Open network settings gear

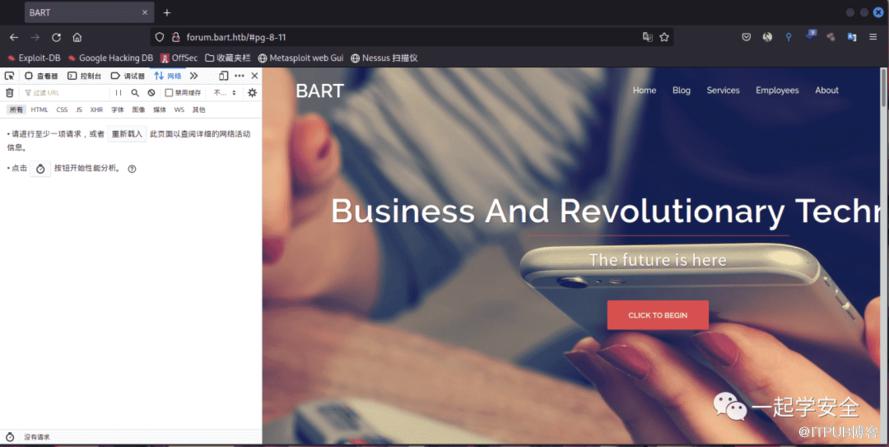252,92
